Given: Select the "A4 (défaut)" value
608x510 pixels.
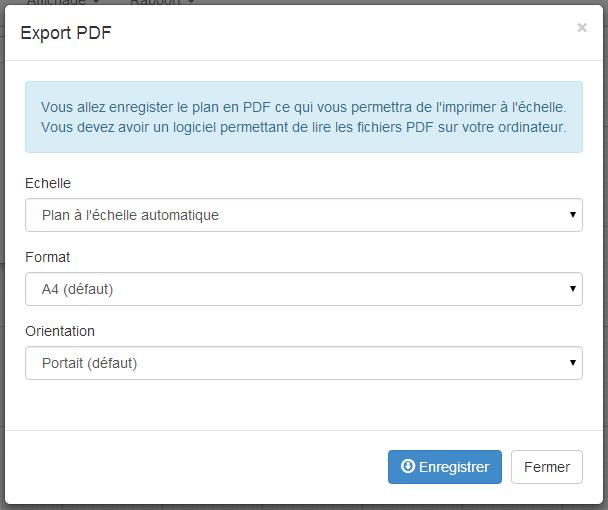Looking at the screenshot, I should 77,289.
